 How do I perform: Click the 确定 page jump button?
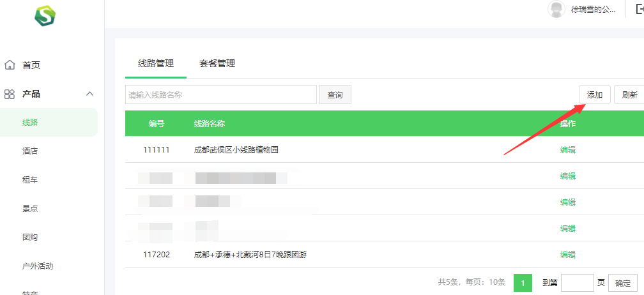[x=622, y=284]
